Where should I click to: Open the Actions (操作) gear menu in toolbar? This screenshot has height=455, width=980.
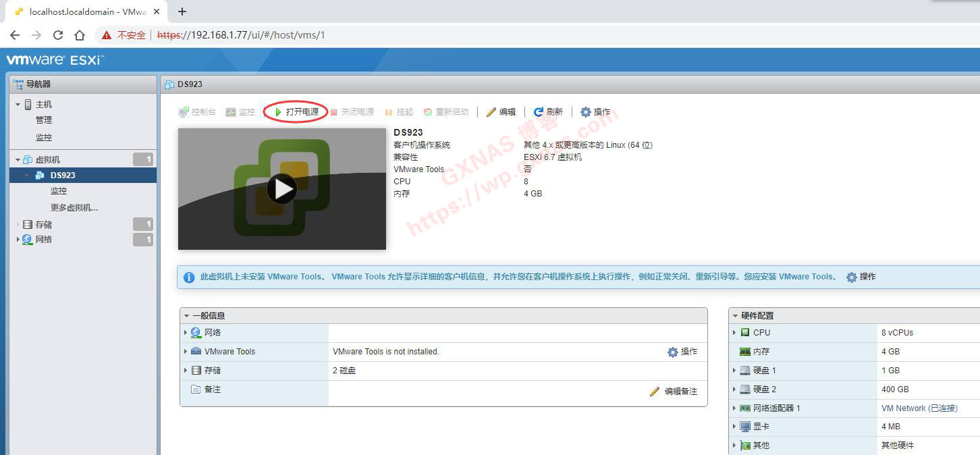[x=586, y=112]
